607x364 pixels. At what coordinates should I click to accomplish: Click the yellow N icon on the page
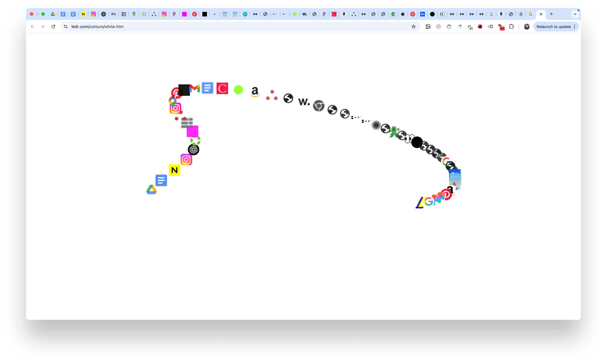point(175,170)
